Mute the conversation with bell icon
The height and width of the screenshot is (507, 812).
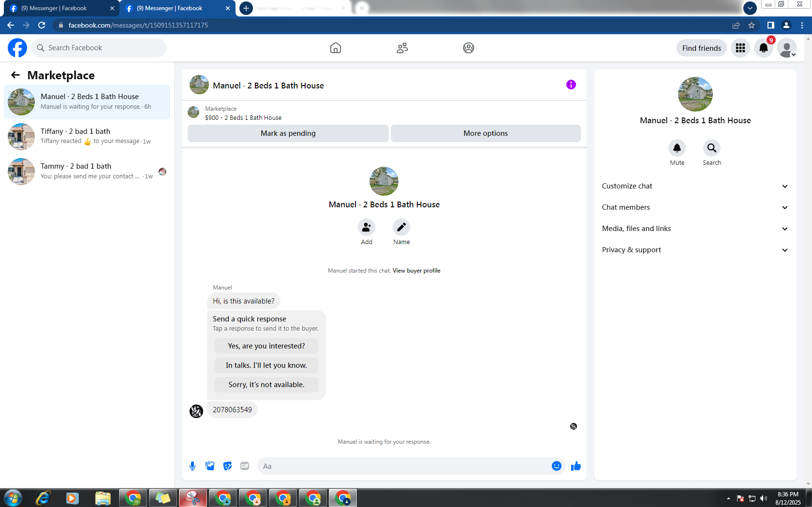[677, 148]
